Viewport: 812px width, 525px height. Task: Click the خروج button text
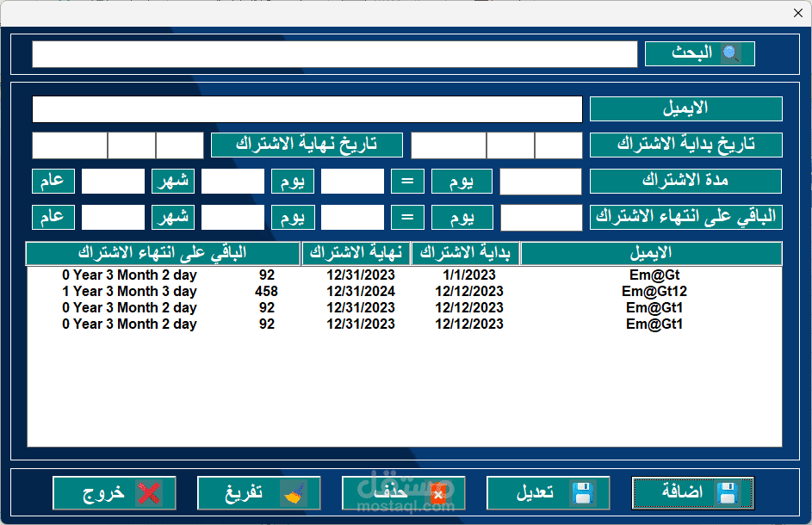103,492
